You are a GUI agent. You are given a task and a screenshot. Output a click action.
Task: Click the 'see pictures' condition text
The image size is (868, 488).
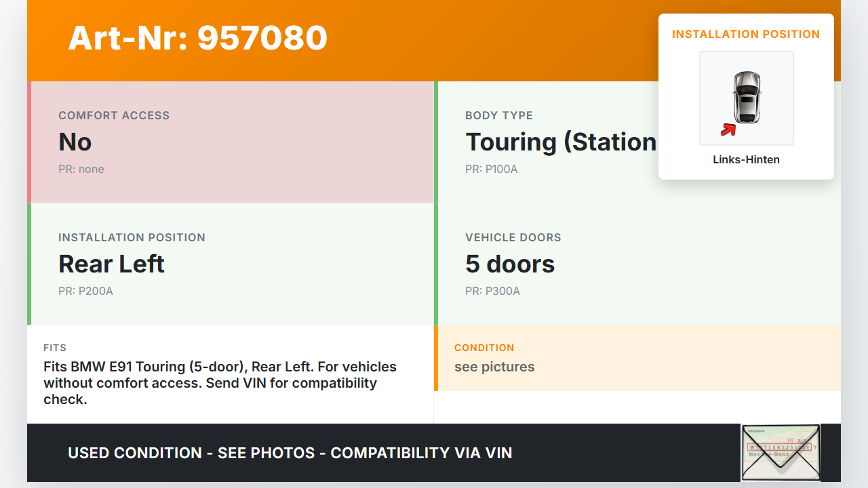coord(494,367)
